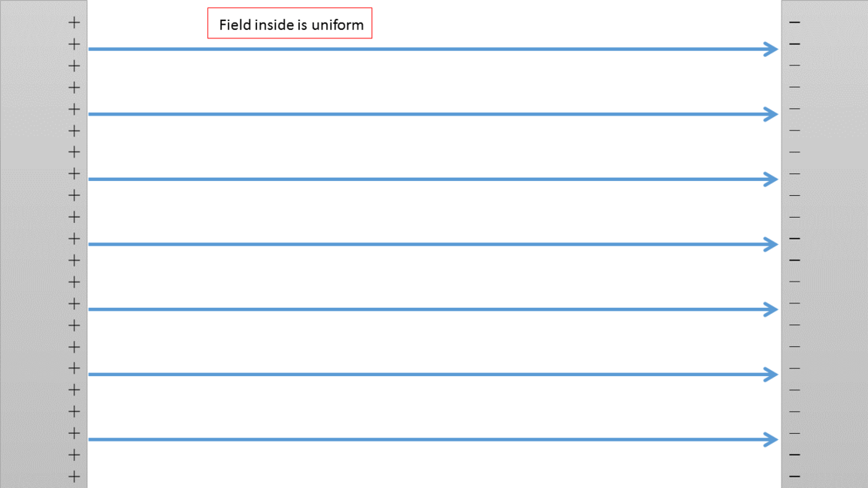Click the word 'uniform' in the label

[x=337, y=25]
